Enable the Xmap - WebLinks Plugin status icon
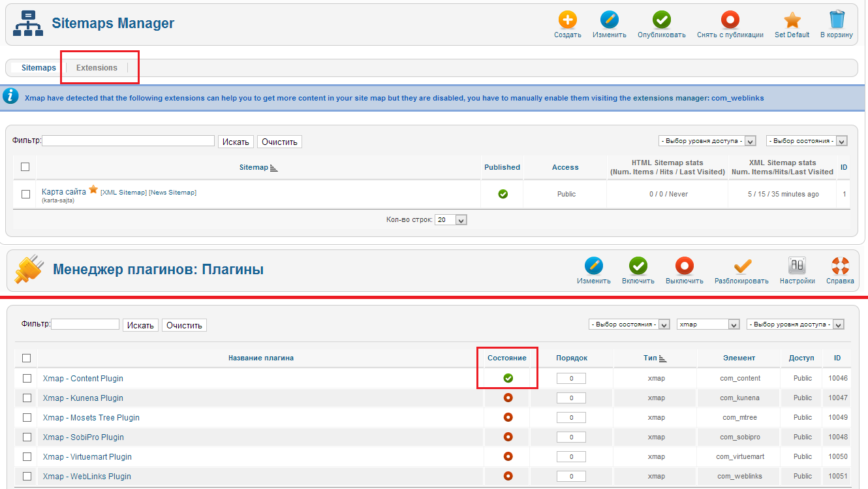The image size is (868, 489). (x=508, y=476)
